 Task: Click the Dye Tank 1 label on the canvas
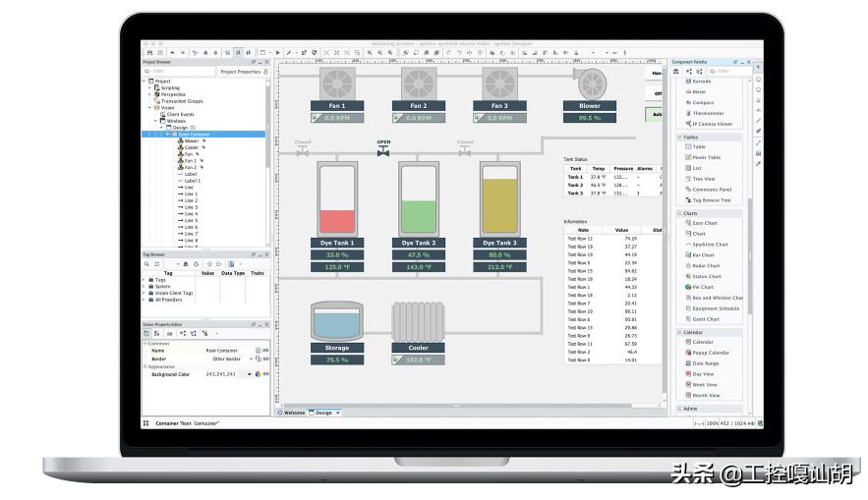(337, 243)
